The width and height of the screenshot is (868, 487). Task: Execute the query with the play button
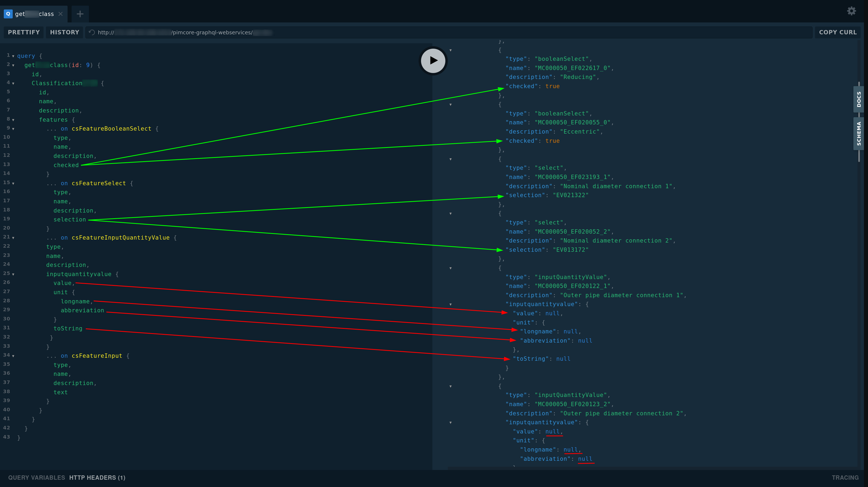click(433, 61)
